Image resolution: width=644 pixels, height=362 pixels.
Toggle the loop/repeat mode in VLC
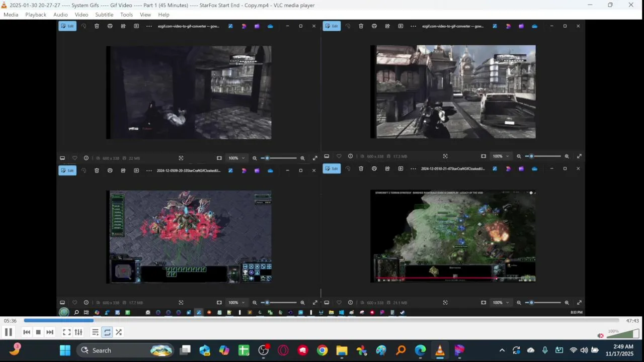click(x=107, y=332)
